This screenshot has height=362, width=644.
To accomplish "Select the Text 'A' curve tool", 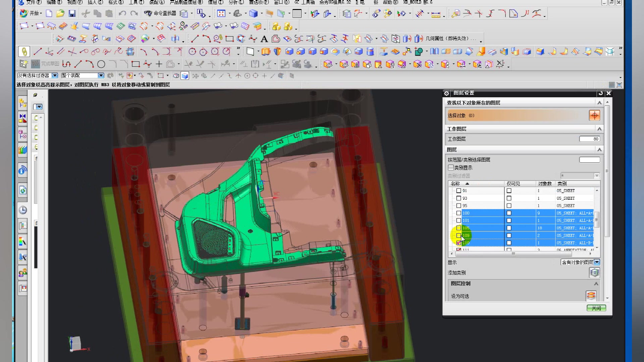I will click(x=264, y=39).
